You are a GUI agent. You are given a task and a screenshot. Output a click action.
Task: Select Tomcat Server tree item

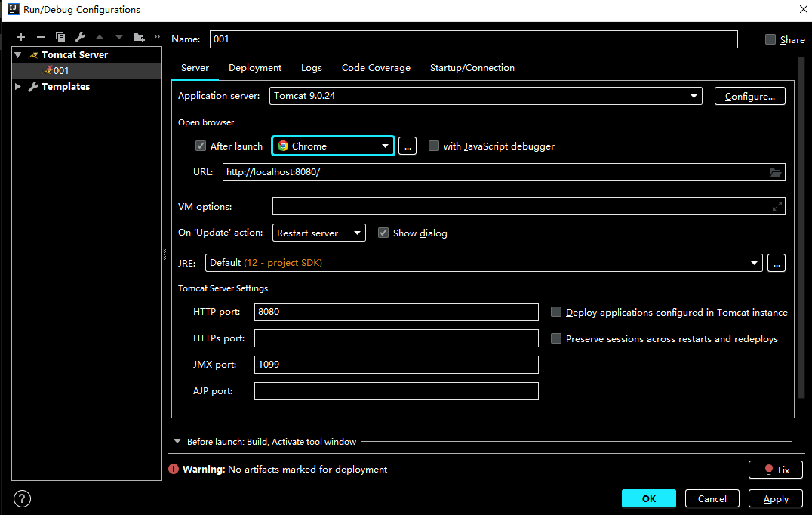[75, 54]
